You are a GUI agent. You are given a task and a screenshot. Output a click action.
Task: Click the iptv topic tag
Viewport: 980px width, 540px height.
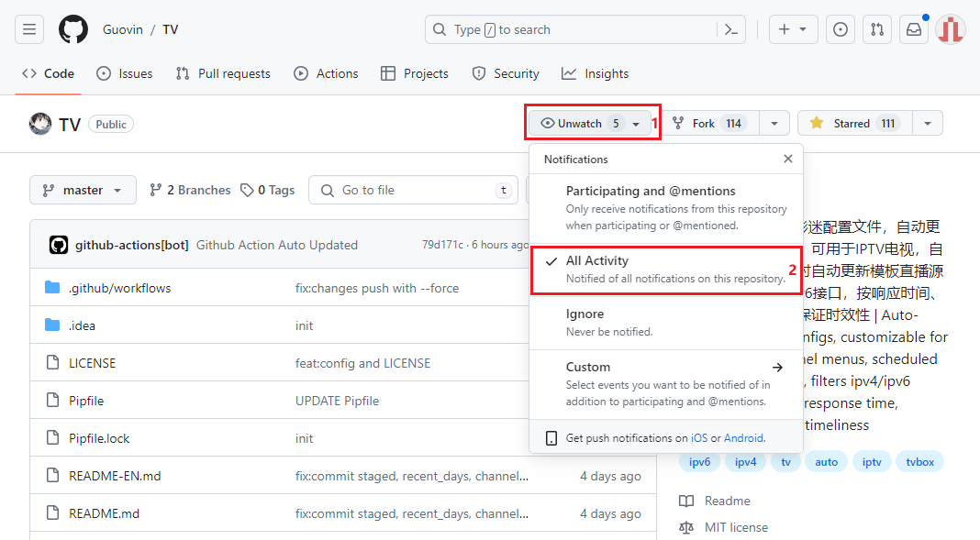(871, 462)
